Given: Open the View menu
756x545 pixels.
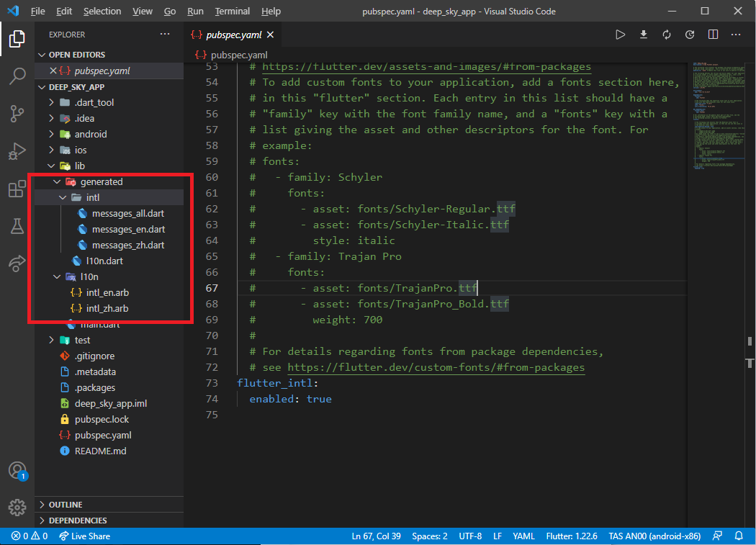Looking at the screenshot, I should point(143,11).
